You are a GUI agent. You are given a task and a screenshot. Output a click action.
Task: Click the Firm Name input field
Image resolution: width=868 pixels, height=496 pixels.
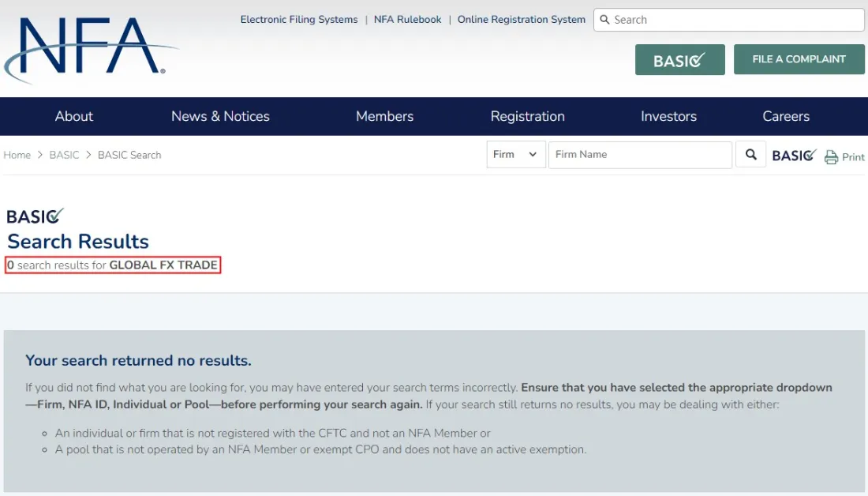tap(640, 155)
